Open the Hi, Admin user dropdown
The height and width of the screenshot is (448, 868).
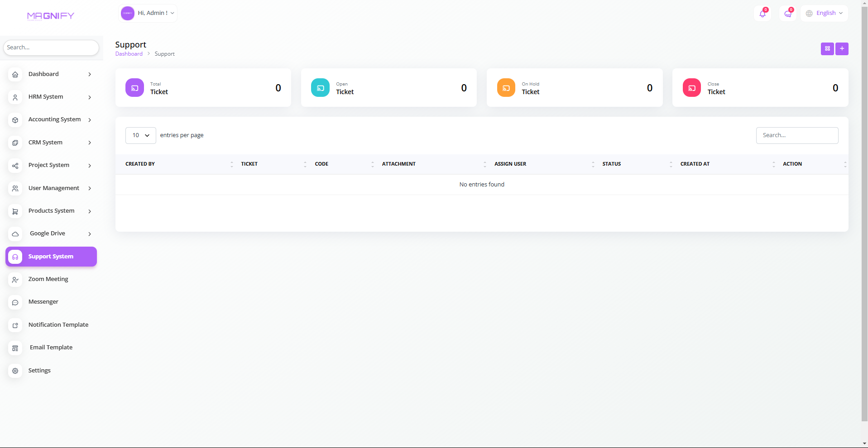(148, 13)
